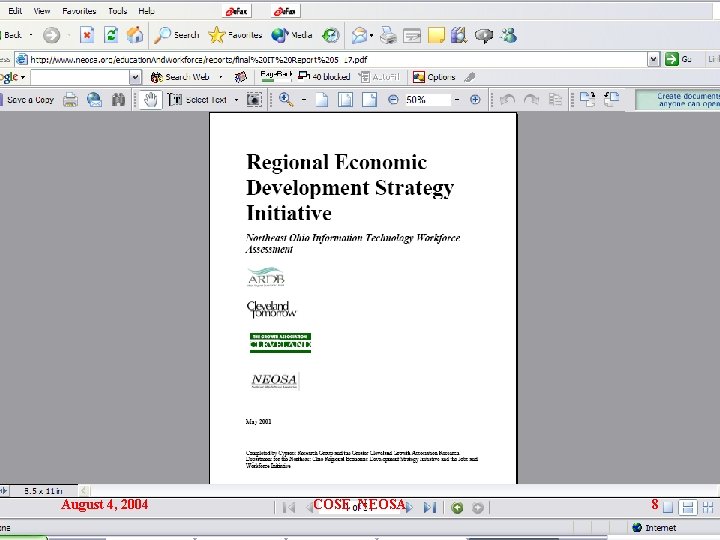The width and height of the screenshot is (720, 540).
Task: Open the Edit menu
Action: tap(15, 11)
